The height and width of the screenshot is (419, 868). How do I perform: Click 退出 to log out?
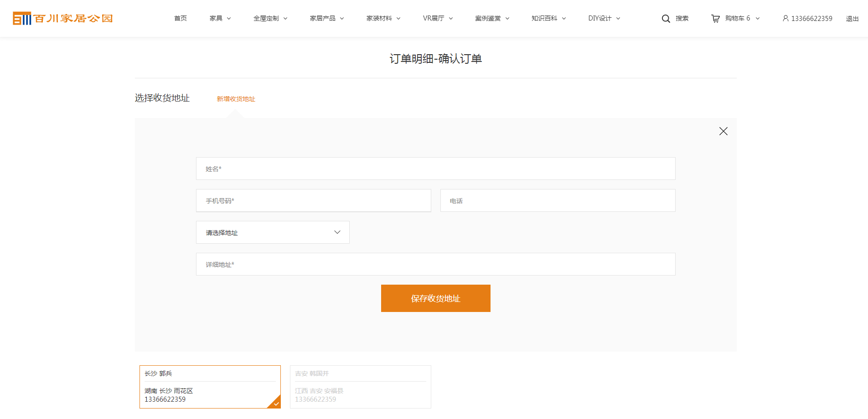coord(852,19)
